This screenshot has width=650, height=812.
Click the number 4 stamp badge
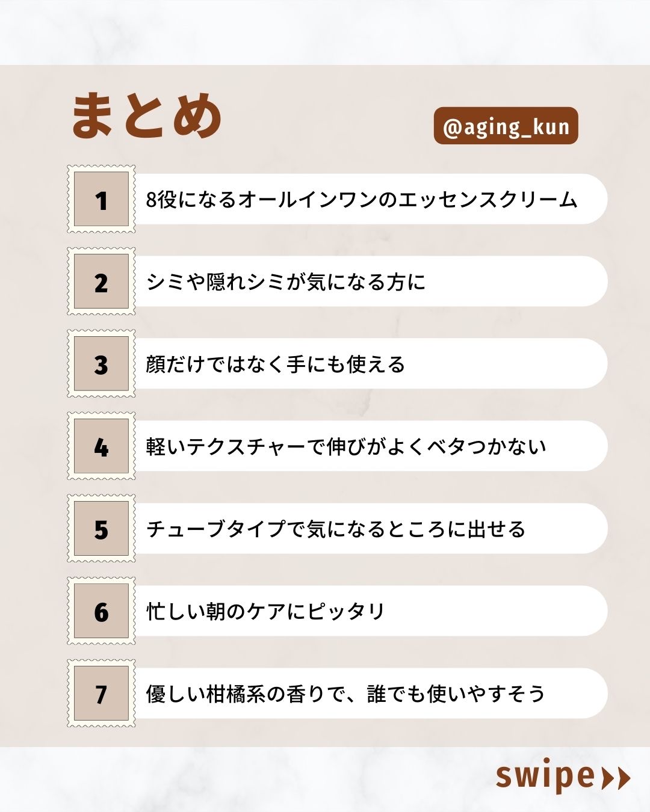point(101,446)
